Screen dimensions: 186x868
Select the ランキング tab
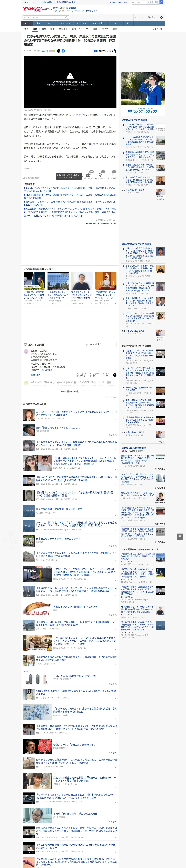point(115,24)
